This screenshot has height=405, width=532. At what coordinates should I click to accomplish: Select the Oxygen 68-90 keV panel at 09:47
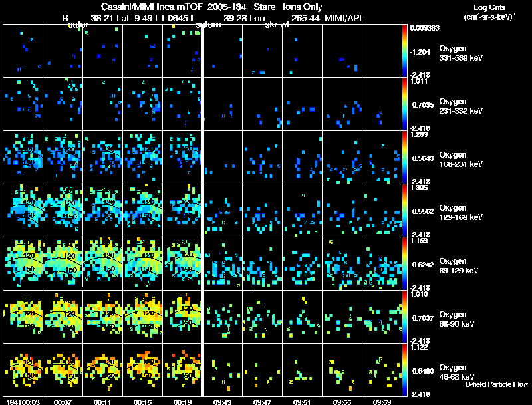pos(262,317)
